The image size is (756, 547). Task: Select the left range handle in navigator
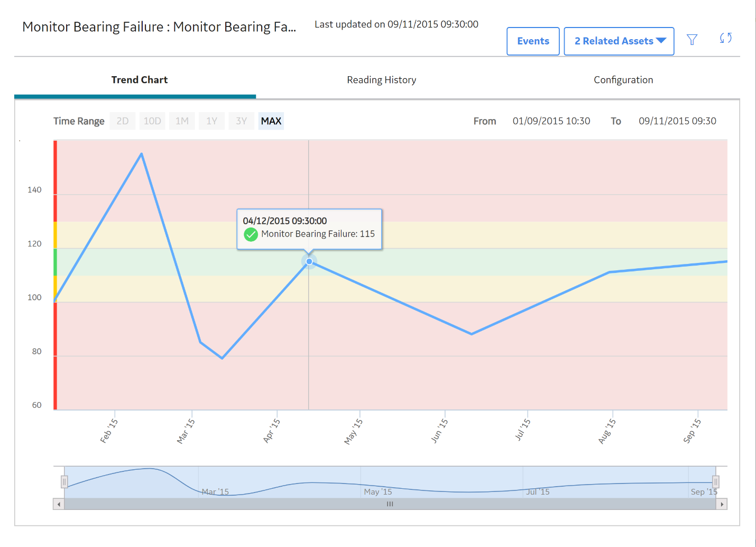pyautogui.click(x=64, y=482)
